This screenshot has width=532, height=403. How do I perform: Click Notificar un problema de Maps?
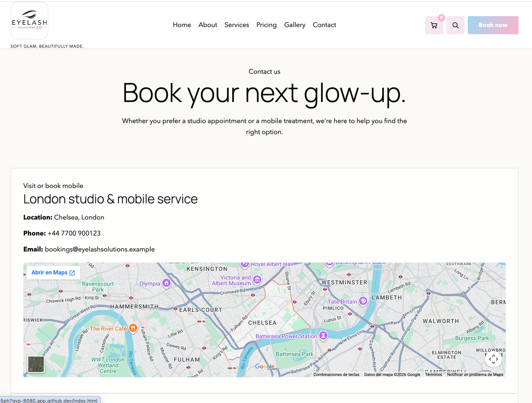pyautogui.click(x=475, y=375)
